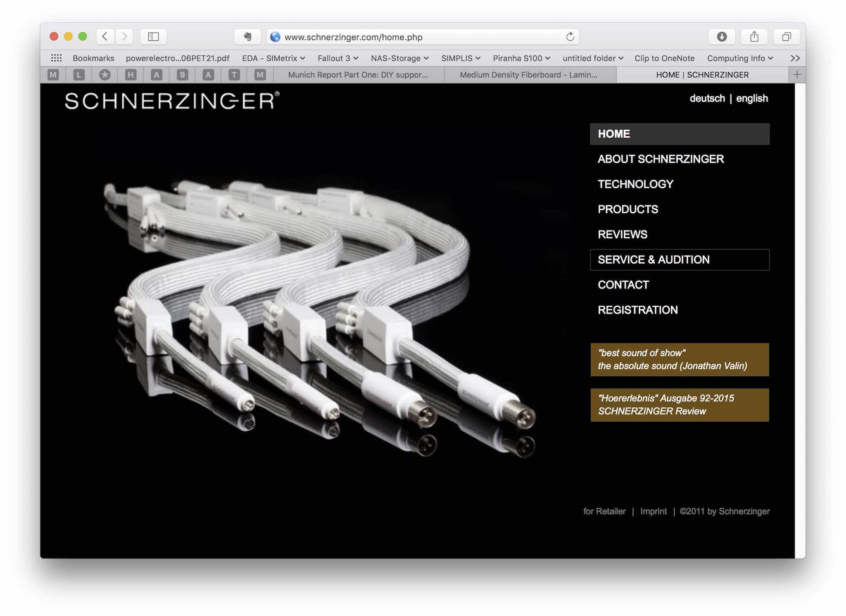Screen dimensions: 846x616
Task: Click the Clip to OneNote bookmarklet
Action: 664,58
